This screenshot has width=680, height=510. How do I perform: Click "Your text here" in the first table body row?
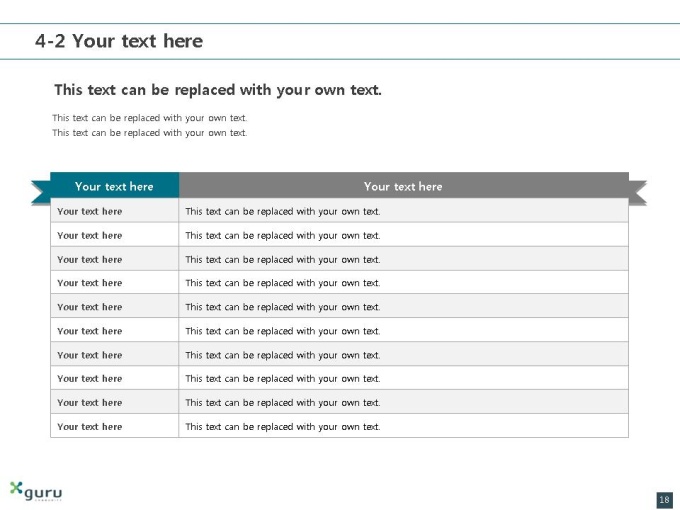tap(90, 212)
